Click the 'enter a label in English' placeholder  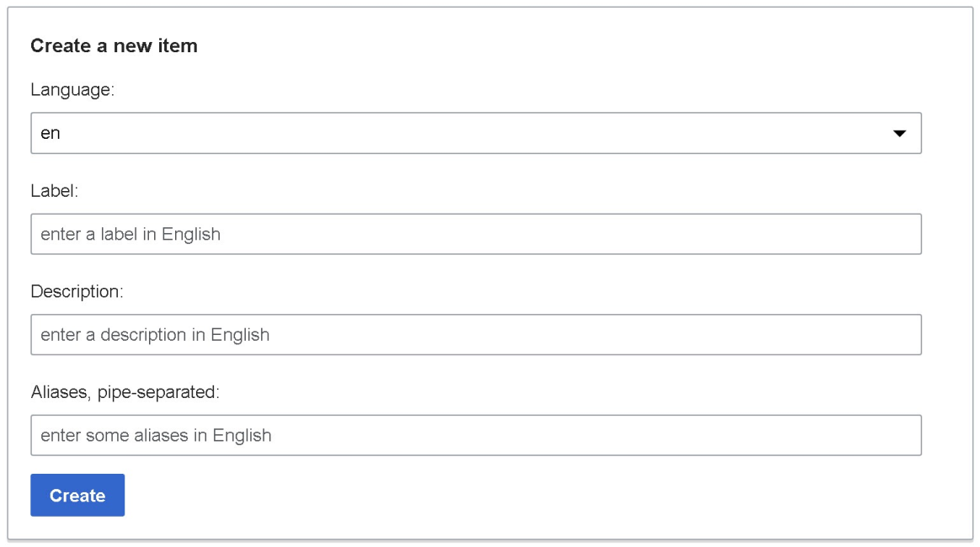(x=130, y=234)
